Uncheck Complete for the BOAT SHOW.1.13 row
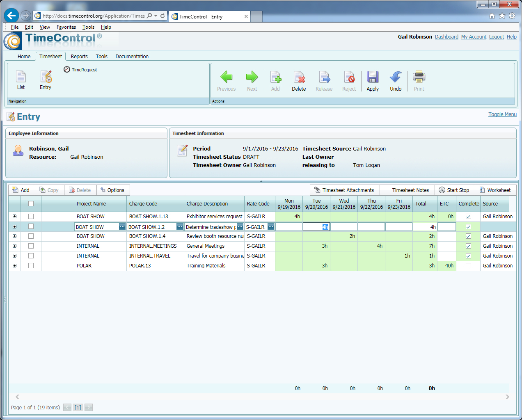 [x=468, y=216]
